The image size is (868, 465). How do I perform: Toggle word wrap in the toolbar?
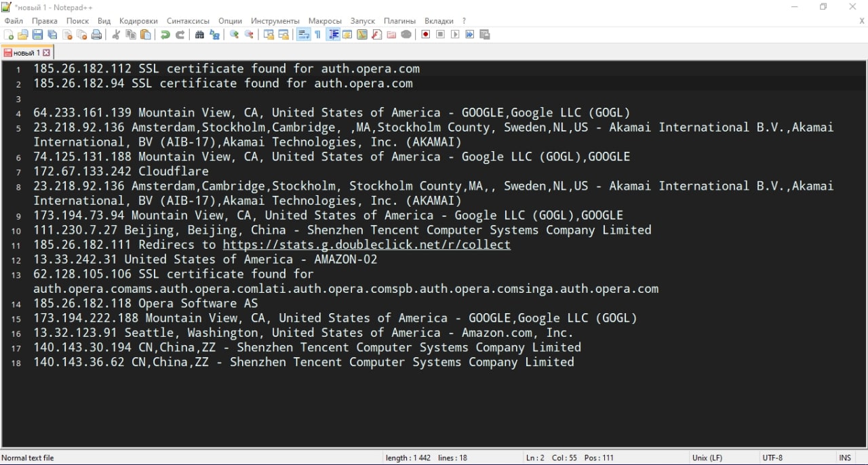coord(303,35)
